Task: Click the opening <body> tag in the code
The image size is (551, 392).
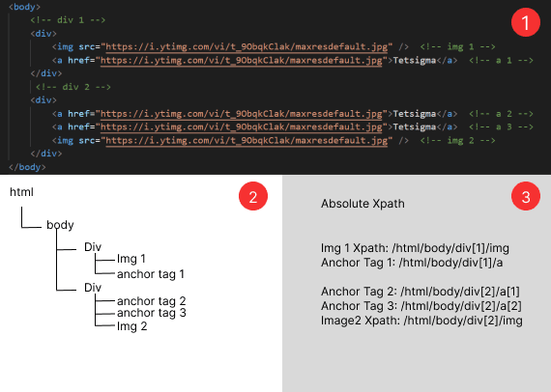Action: (x=24, y=7)
